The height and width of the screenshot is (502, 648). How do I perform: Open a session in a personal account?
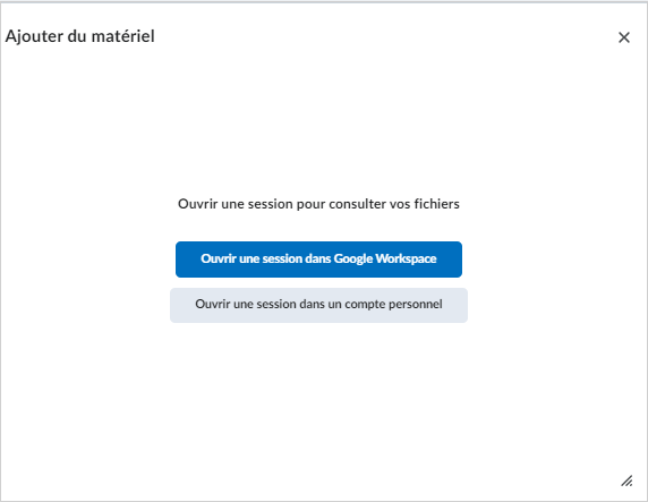[319, 305]
